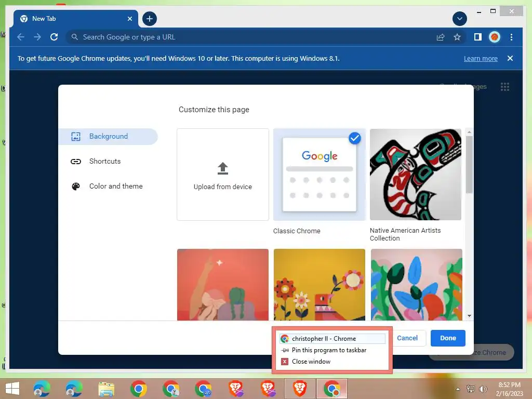Image resolution: width=532 pixels, height=399 pixels.
Task: Click the dialog scrollbar down arrow
Action: (469, 316)
